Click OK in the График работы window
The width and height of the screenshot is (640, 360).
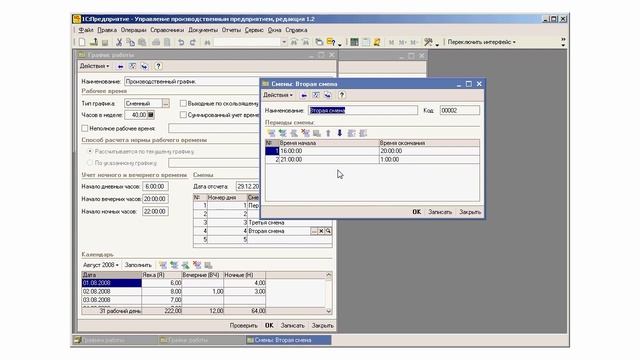click(269, 326)
